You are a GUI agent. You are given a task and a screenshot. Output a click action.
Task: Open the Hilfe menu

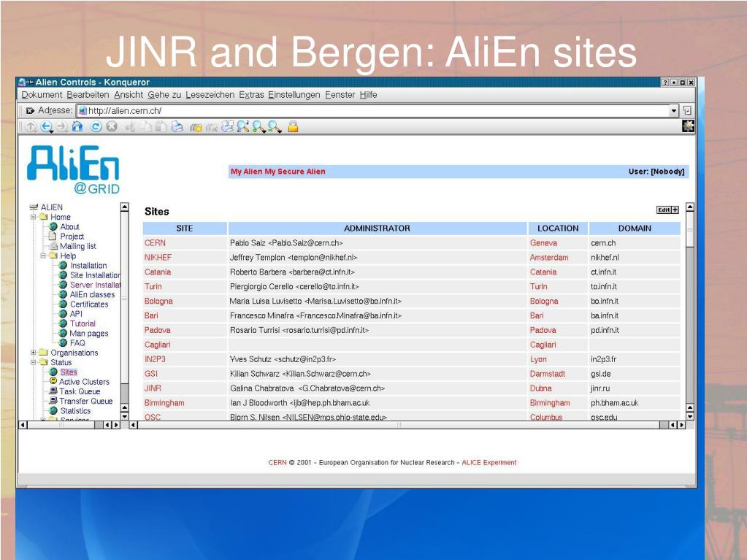click(368, 95)
